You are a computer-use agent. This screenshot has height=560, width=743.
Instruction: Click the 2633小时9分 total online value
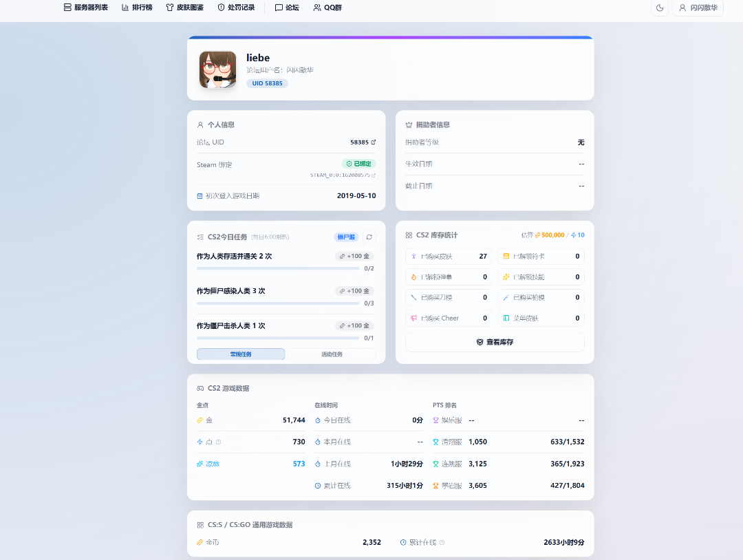(564, 543)
